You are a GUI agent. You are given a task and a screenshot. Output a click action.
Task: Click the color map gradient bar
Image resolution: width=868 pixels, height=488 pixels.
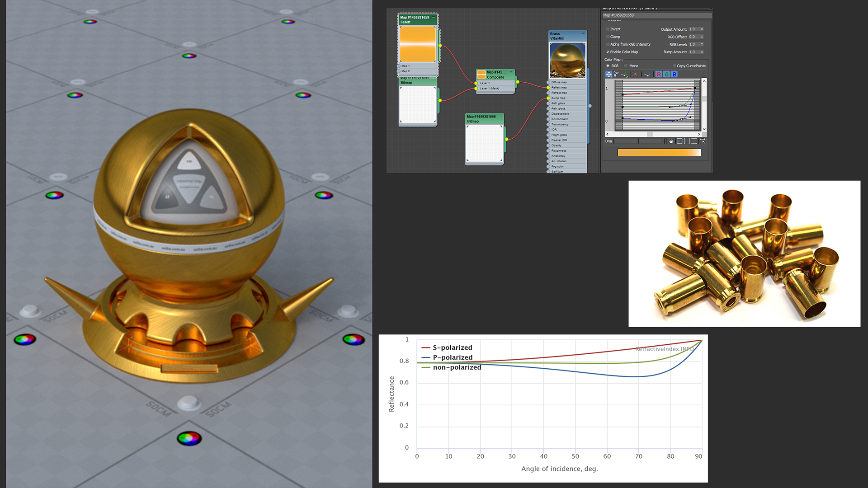pyautogui.click(x=659, y=152)
